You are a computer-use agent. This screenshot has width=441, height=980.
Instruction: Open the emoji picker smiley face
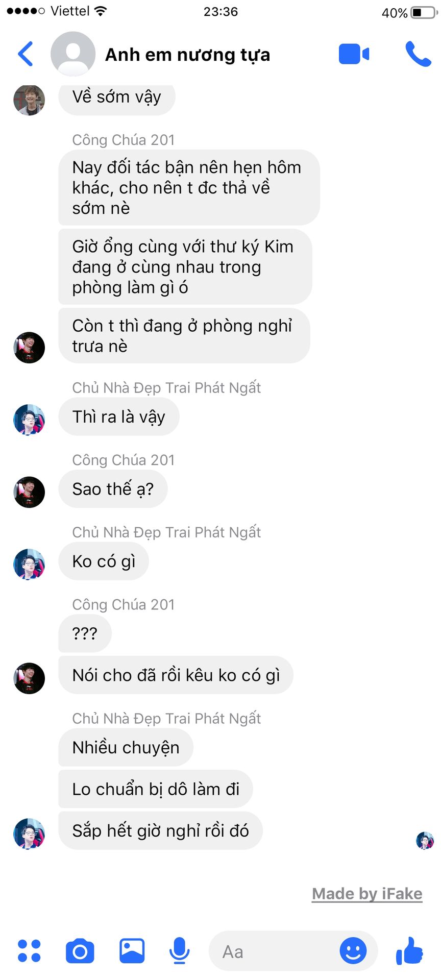click(x=353, y=951)
